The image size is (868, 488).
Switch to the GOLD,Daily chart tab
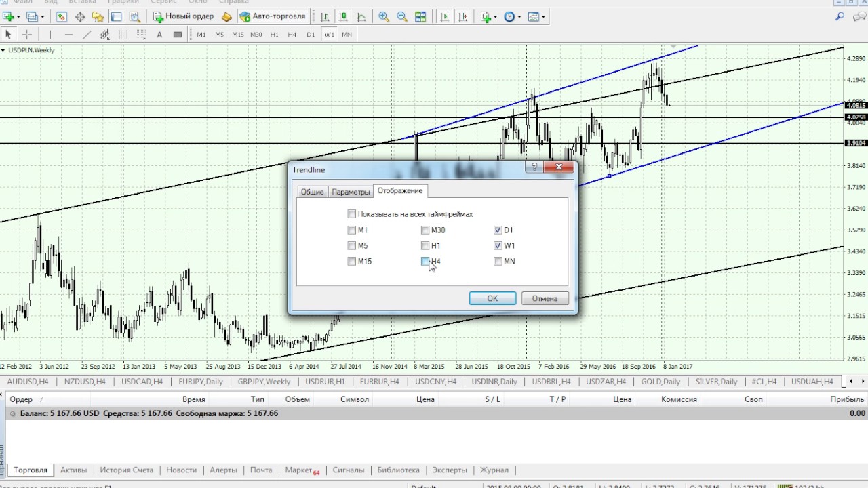(661, 382)
